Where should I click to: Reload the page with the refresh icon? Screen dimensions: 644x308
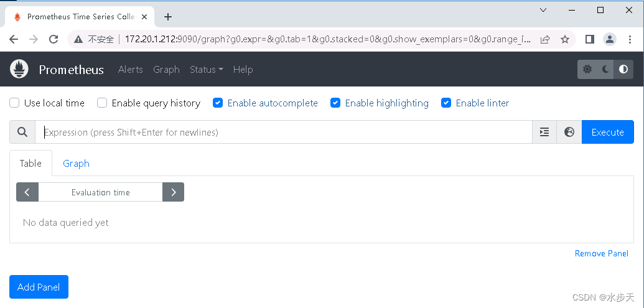[54, 39]
